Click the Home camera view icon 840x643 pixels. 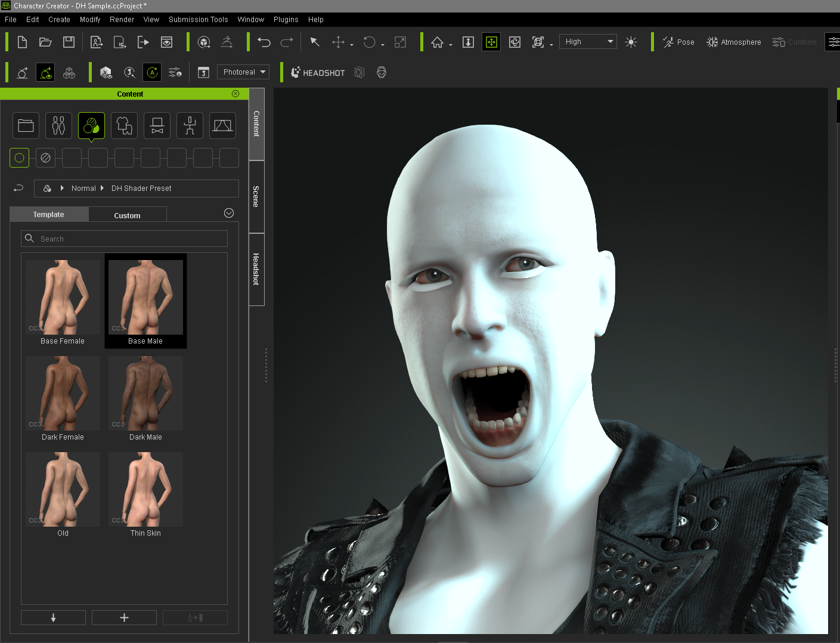click(x=438, y=42)
